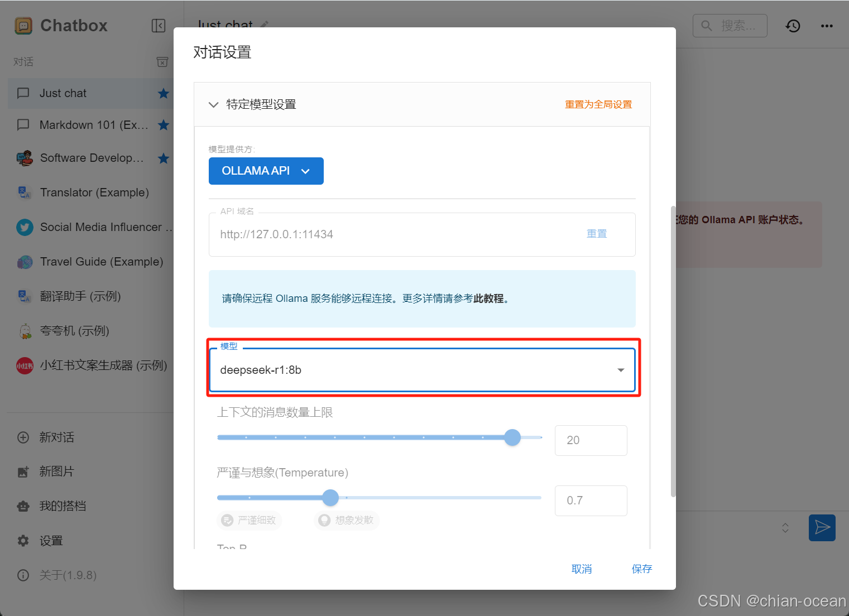This screenshot has width=849, height=616.
Task: Click 取消 to cancel the dialog
Action: [582, 569]
